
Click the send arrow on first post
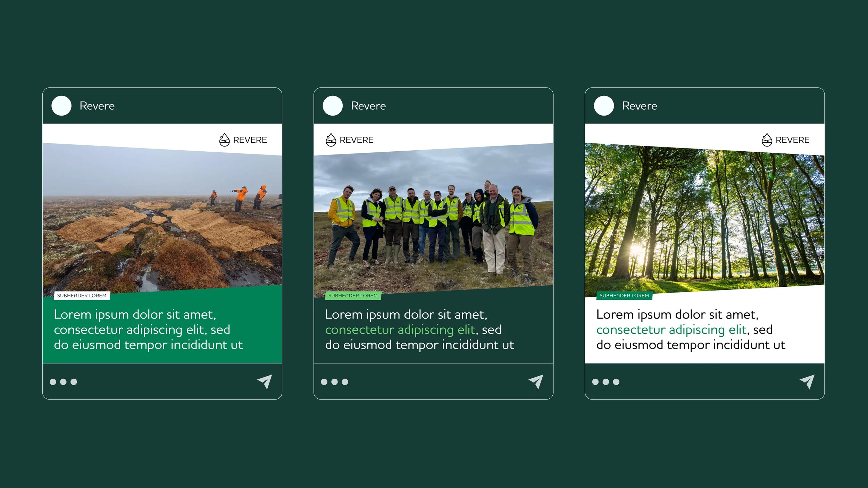pyautogui.click(x=265, y=381)
